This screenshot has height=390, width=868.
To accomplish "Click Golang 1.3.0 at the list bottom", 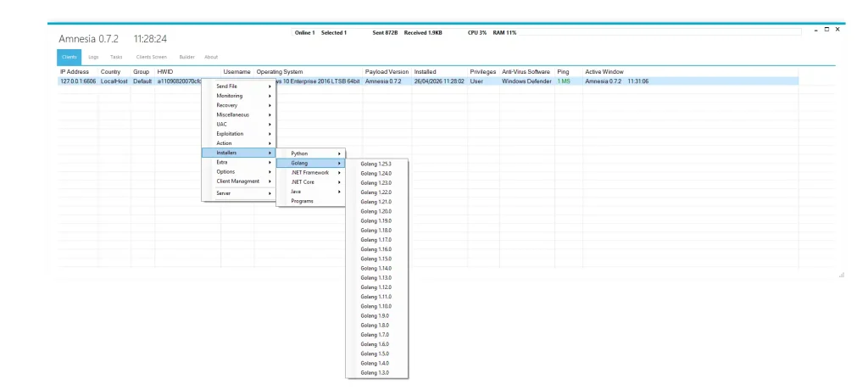I will (x=376, y=373).
